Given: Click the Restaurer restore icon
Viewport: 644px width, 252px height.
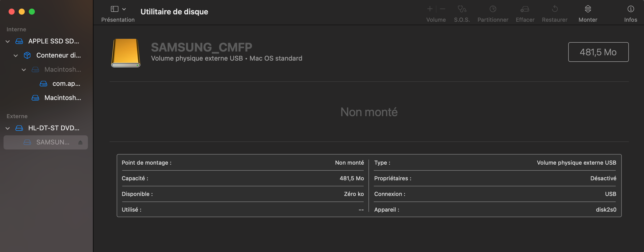Looking at the screenshot, I should (x=555, y=9).
